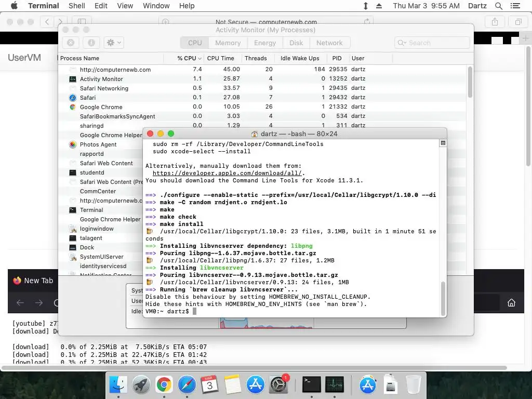Click the Dartz user name in menu bar
The height and width of the screenshot is (399, 532).
477,6
